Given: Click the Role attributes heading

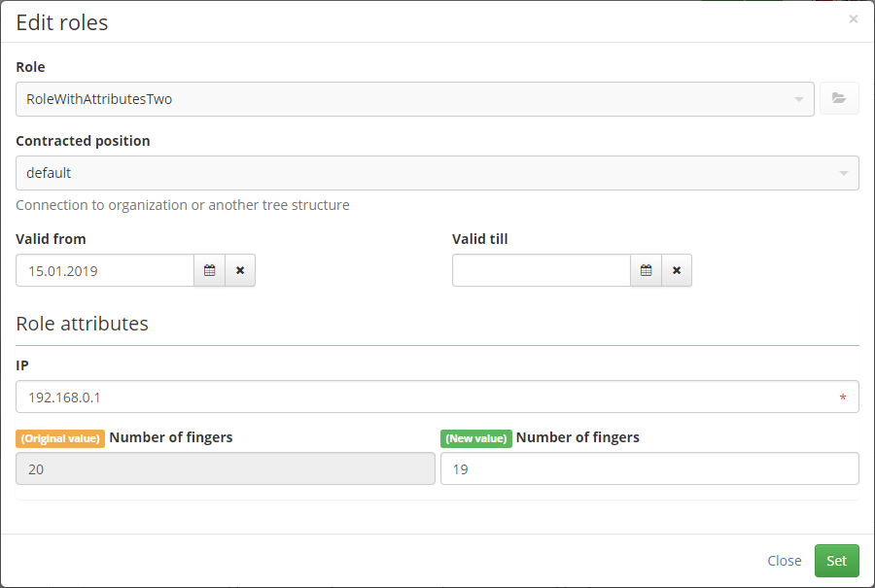Looking at the screenshot, I should tap(82, 324).
